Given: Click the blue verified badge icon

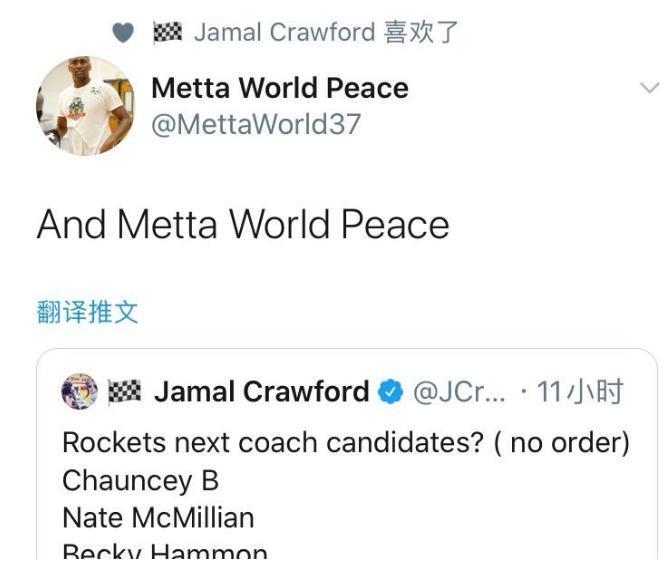Looking at the screenshot, I should click(390, 392).
